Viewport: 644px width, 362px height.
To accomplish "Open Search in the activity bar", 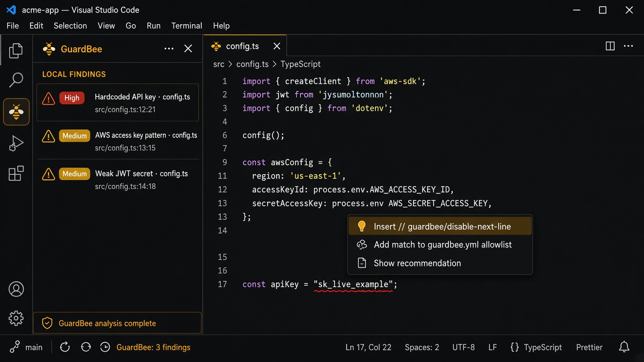I will coord(16,79).
